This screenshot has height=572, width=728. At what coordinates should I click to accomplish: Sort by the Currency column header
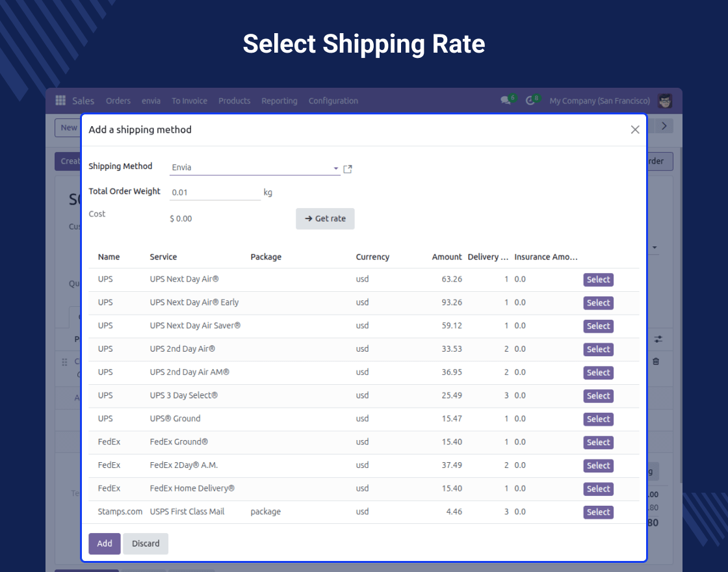pyautogui.click(x=372, y=257)
